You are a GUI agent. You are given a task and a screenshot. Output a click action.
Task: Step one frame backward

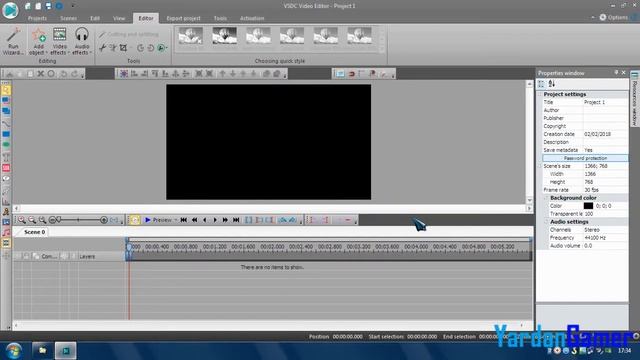point(204,220)
